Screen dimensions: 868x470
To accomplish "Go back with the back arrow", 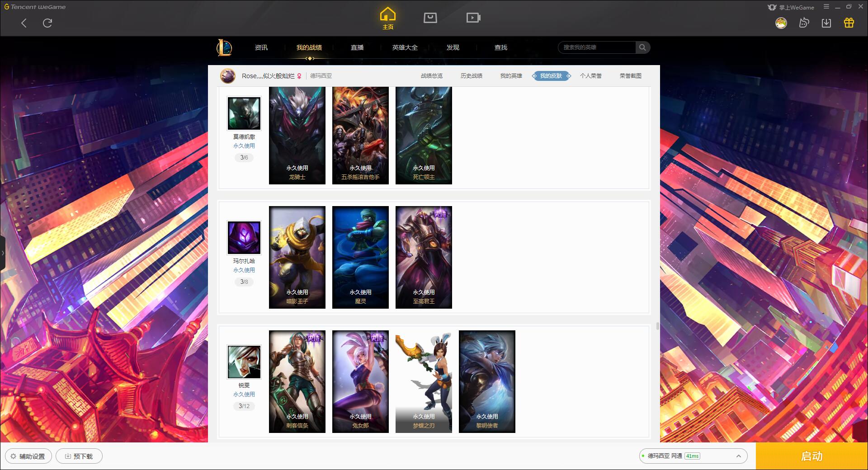I will click(24, 23).
